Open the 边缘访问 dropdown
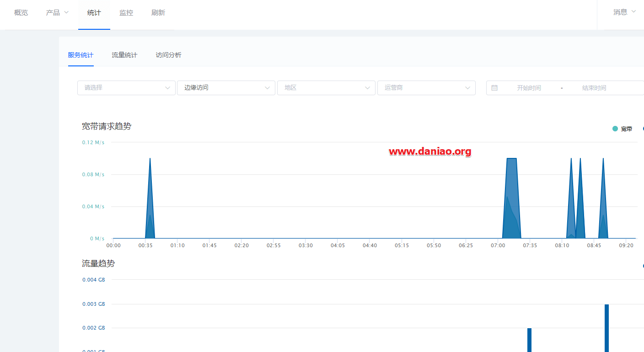This screenshot has height=352, width=644. point(226,87)
